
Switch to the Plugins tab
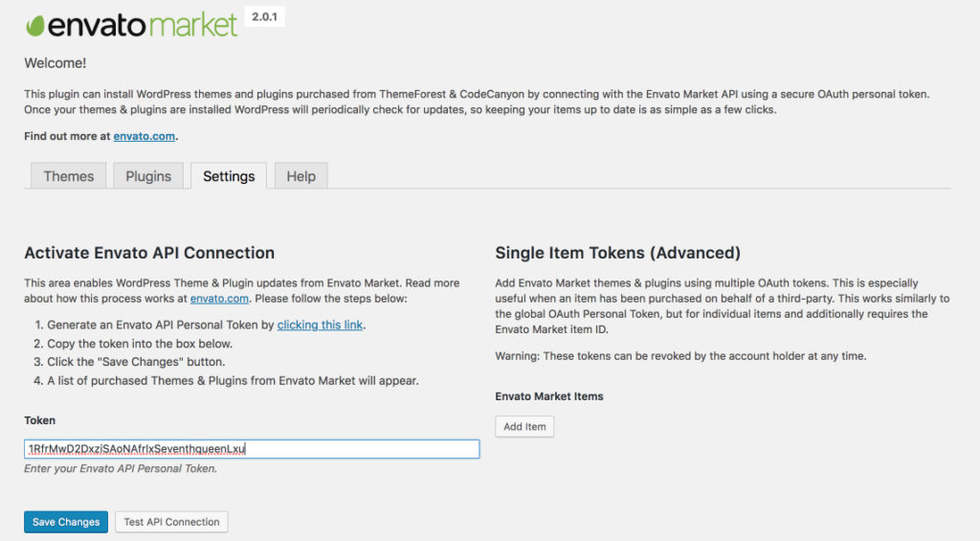148,176
